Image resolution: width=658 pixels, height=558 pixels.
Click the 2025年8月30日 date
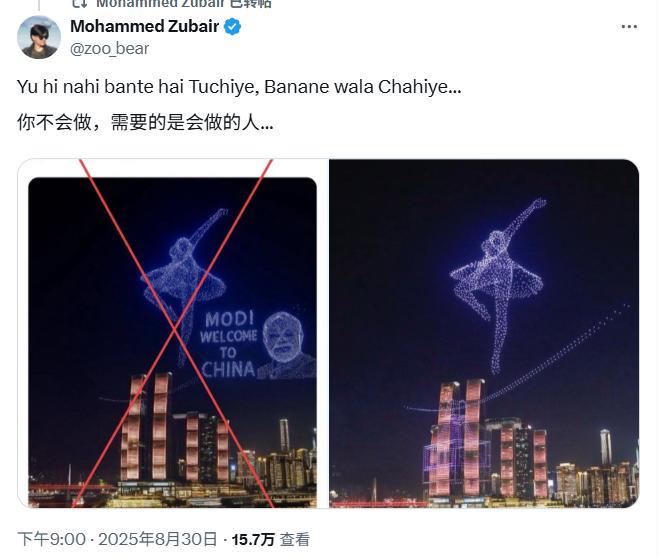tap(158, 539)
